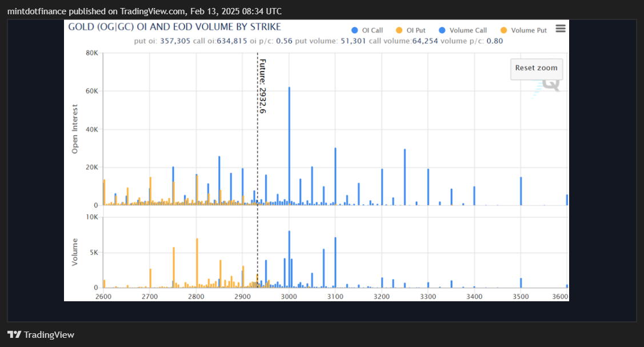Open the chart hamburger context menu
The image size is (644, 347).
tap(560, 29)
